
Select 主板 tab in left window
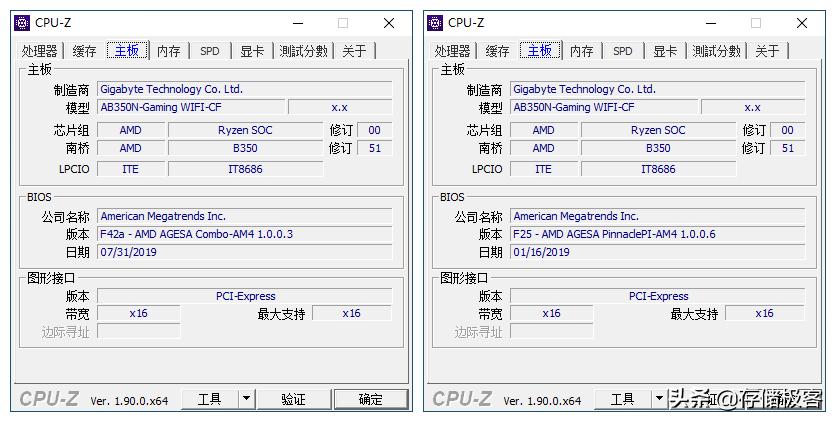tap(127, 50)
